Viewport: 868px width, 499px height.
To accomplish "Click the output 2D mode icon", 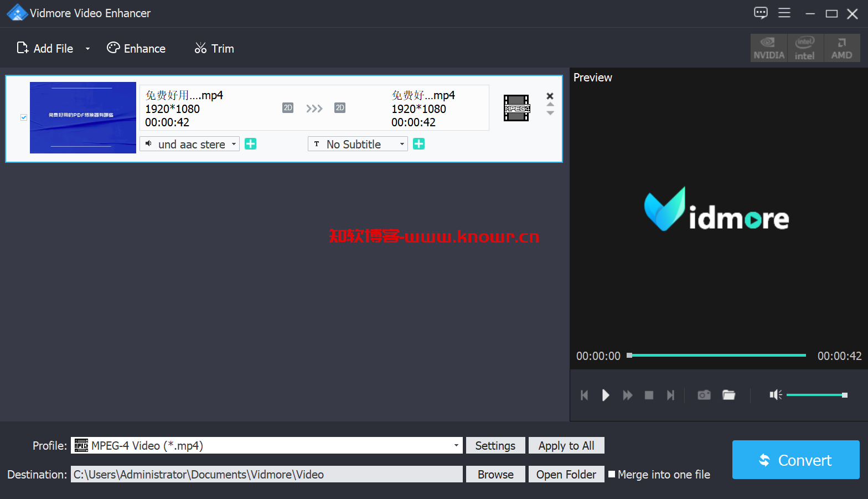I will point(340,107).
